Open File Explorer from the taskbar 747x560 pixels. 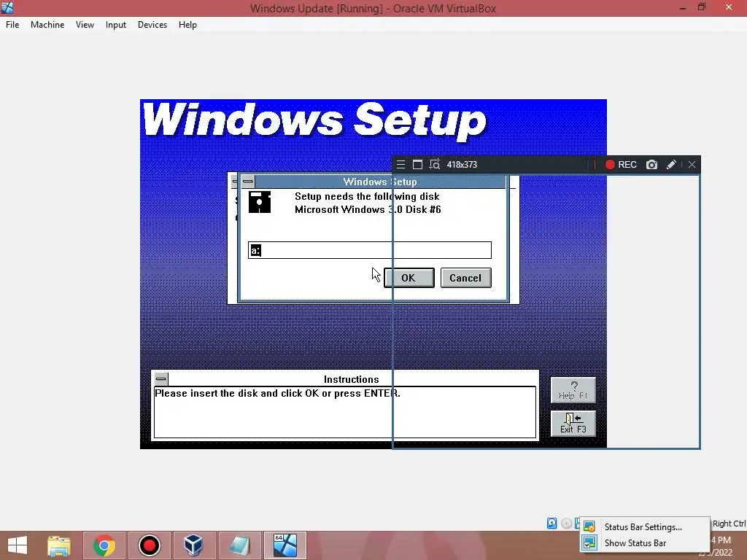pos(59,545)
